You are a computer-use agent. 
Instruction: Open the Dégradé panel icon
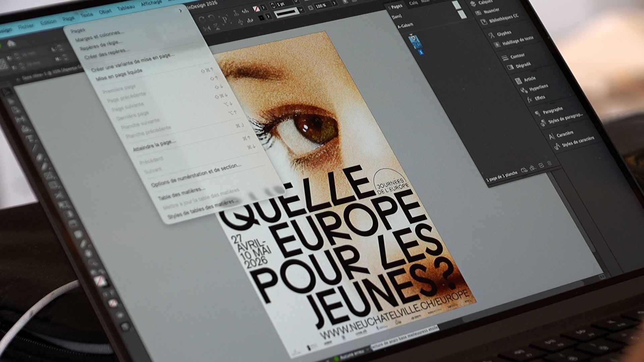pyautogui.click(x=510, y=67)
